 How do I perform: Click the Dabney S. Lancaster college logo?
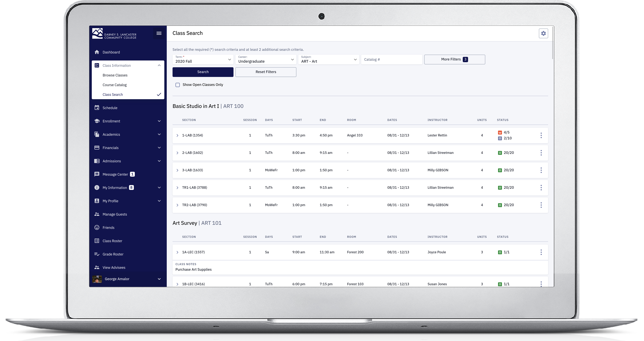pyautogui.click(x=114, y=34)
